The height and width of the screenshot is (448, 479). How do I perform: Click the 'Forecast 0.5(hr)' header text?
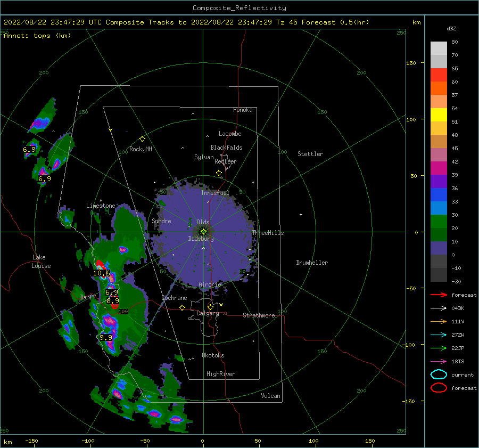pos(335,22)
